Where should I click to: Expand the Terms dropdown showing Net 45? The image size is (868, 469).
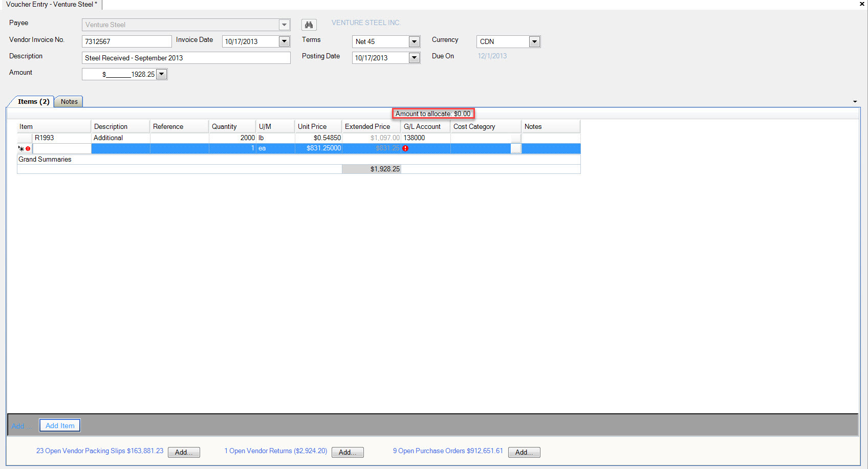pos(414,41)
